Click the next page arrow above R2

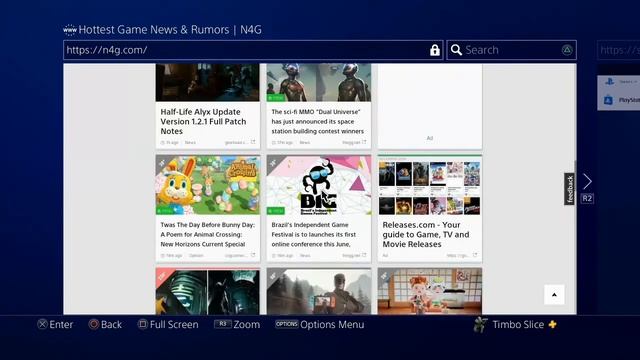(x=587, y=181)
